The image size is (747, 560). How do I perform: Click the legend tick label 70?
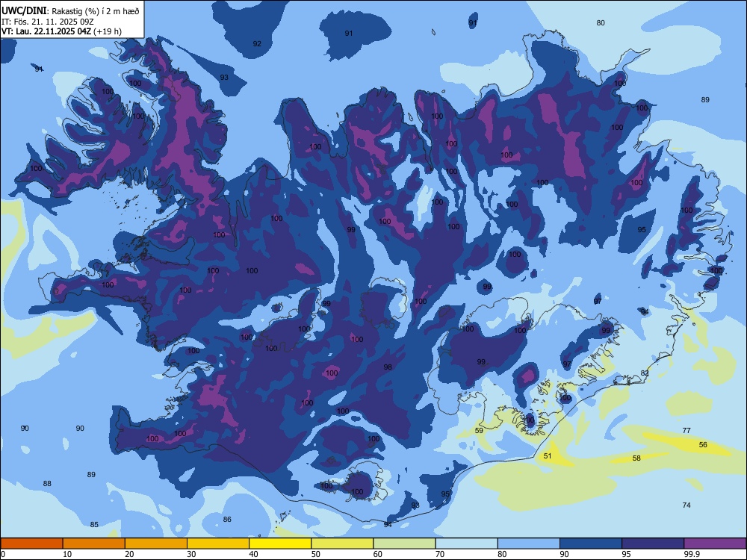click(440, 554)
